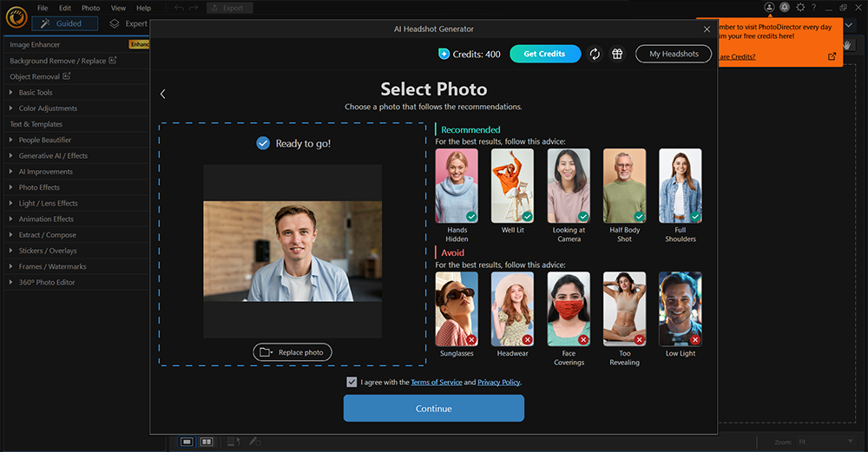Go back with the left chevron
The image size is (868, 452).
(x=163, y=94)
